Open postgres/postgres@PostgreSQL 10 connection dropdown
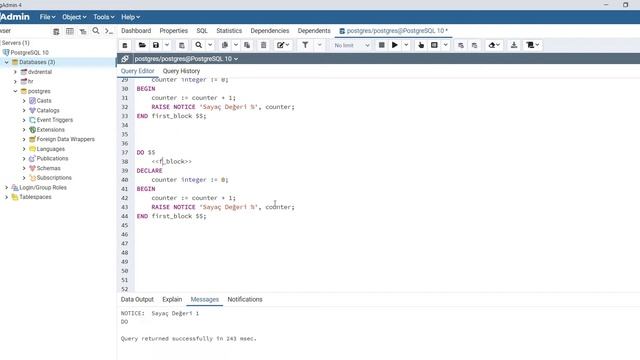The height and width of the screenshot is (360, 640). [x=186, y=59]
